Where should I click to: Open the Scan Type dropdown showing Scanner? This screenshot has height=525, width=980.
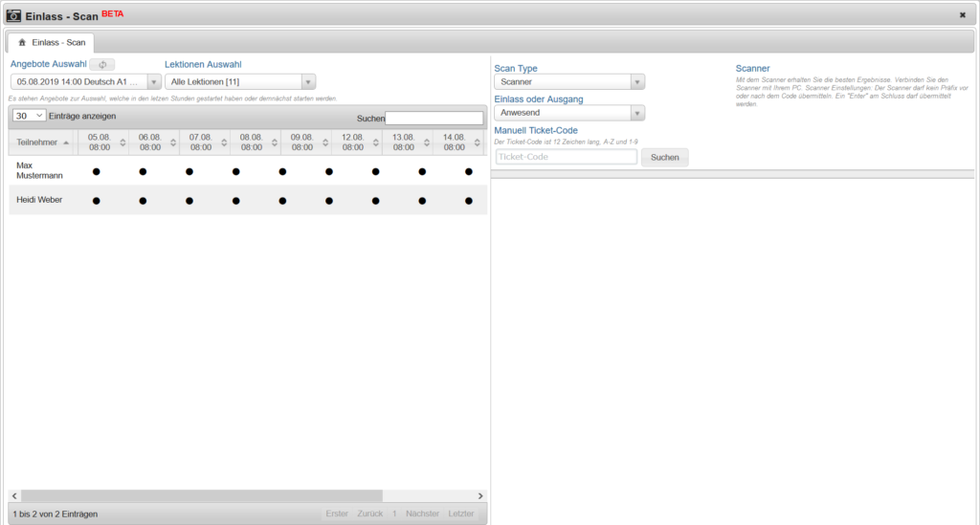click(x=637, y=82)
